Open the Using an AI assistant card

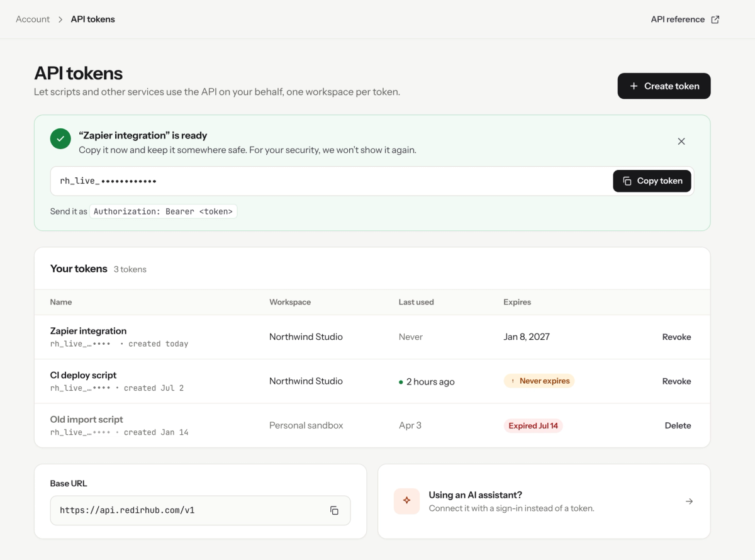coord(544,501)
